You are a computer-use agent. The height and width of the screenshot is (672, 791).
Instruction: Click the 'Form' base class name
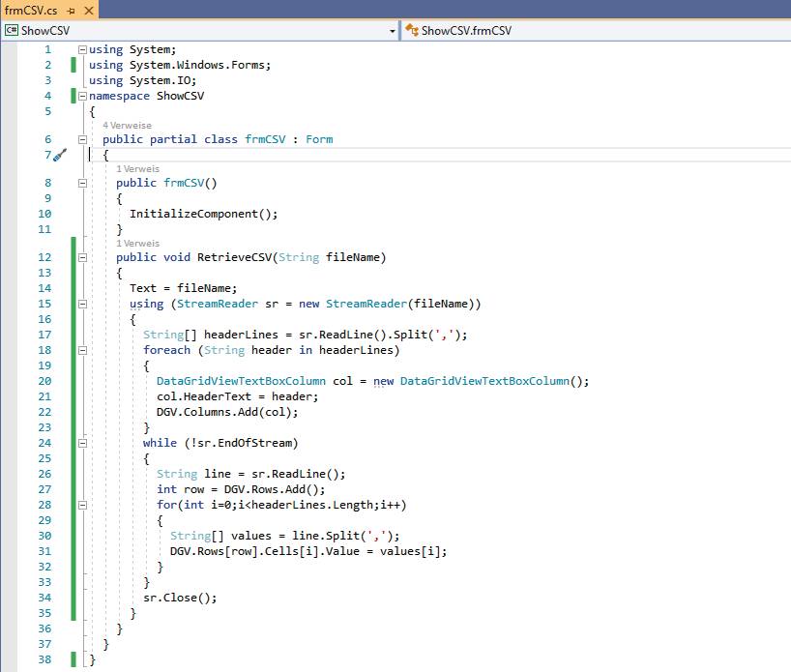pyautogui.click(x=319, y=140)
